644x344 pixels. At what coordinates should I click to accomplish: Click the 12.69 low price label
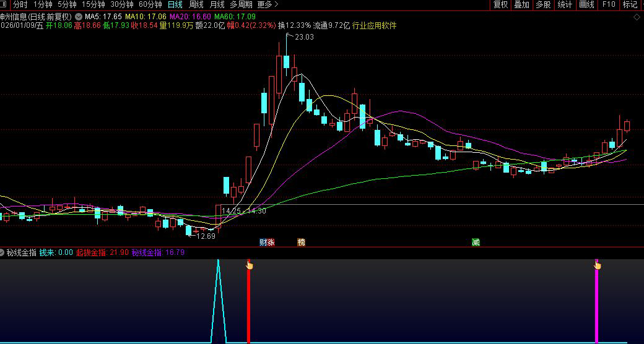(x=206, y=236)
